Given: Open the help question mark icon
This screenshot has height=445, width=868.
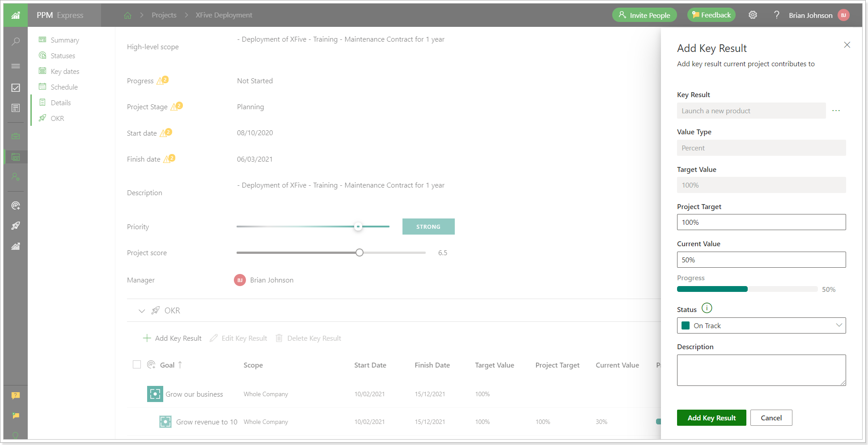Looking at the screenshot, I should pyautogui.click(x=777, y=15).
